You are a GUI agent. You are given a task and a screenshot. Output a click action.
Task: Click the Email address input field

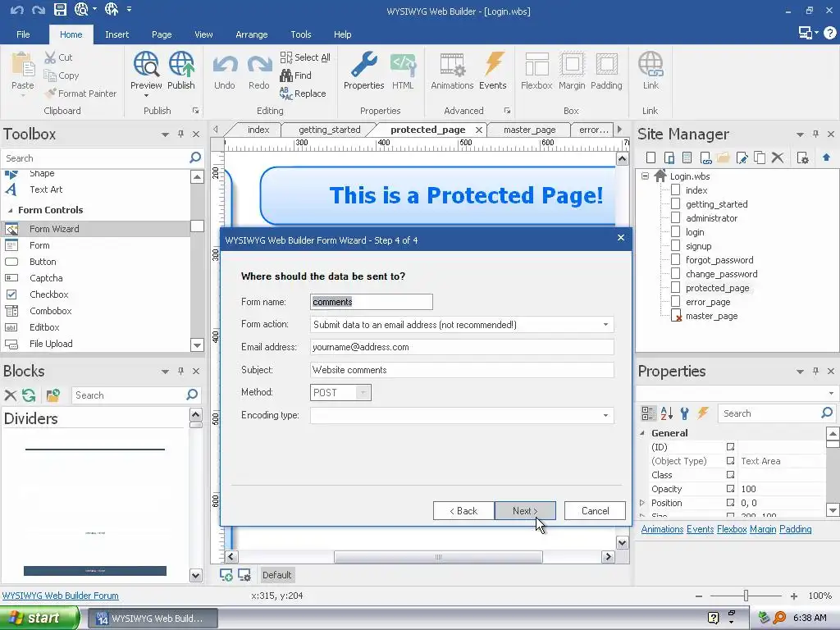[x=462, y=347]
